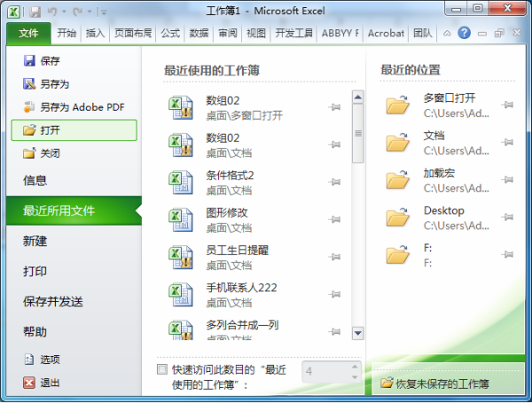The height and width of the screenshot is (403, 532).
Task: Pin 手机联系人222 to the recent list
Action: coord(334,295)
